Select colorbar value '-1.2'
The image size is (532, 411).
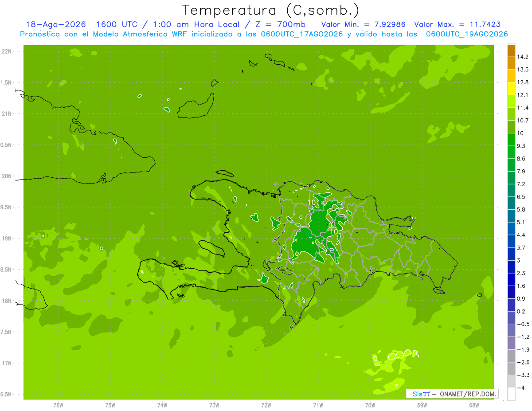coord(523,337)
